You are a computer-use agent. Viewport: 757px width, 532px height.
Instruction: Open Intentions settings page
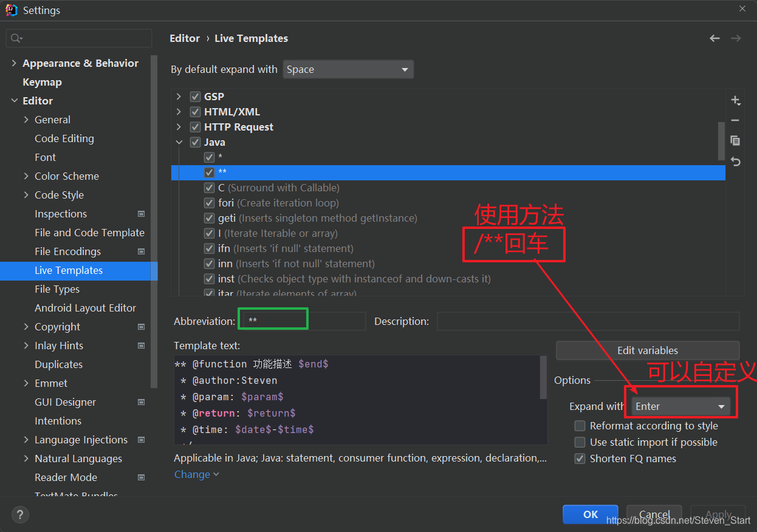[x=58, y=421]
